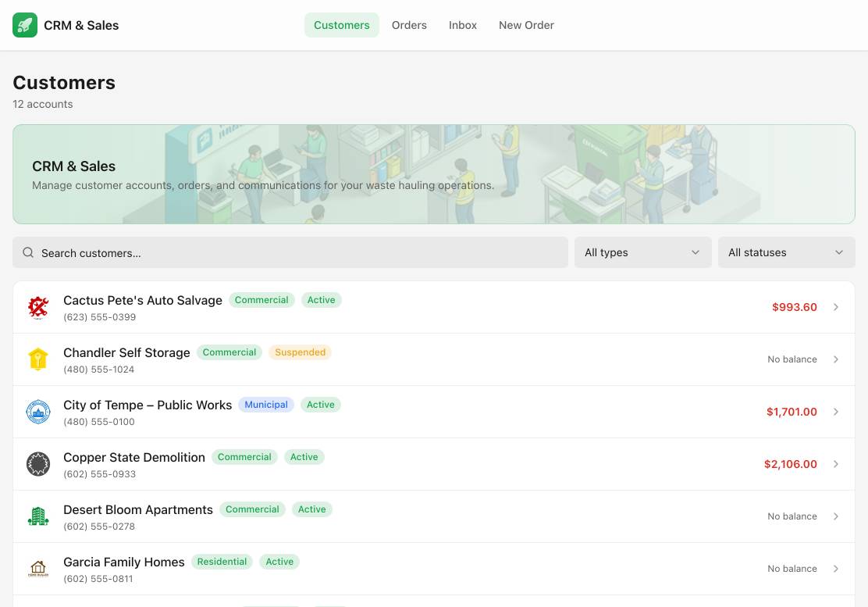Open Desert Bloom Apartments row chevron

pos(836,516)
